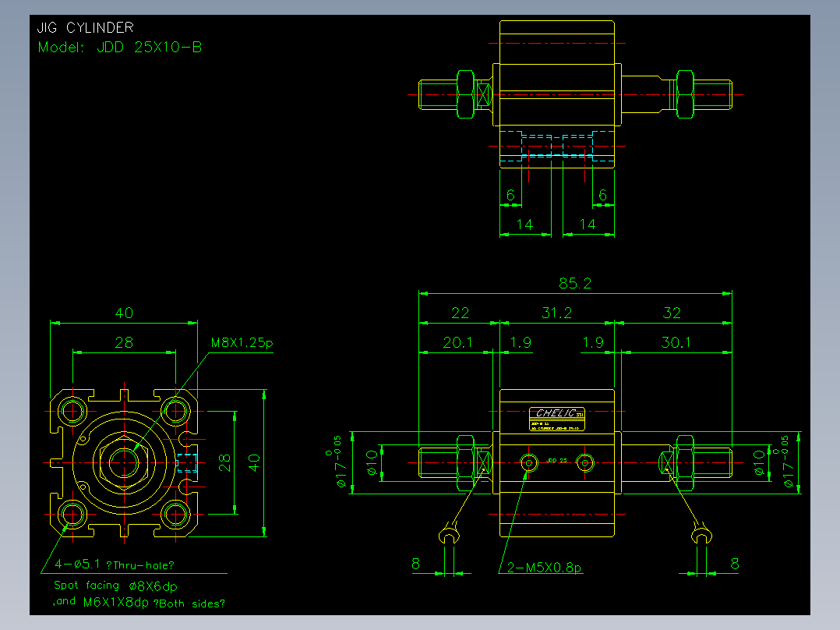Click the "Model: JDD 25X10-B" label
840x630 pixels.
120,48
